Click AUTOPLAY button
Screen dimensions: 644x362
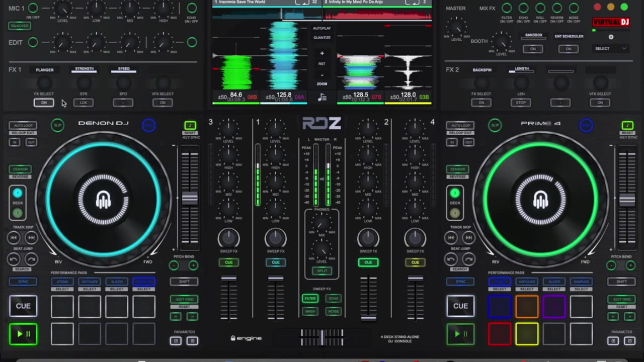(322, 28)
